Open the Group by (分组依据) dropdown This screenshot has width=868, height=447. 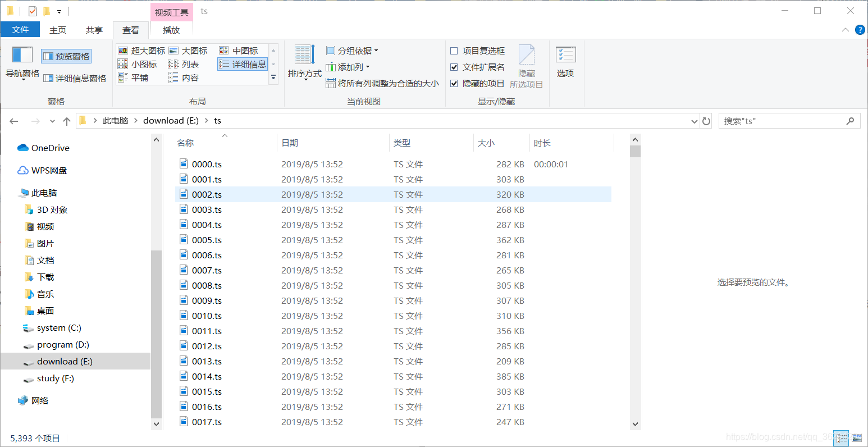pyautogui.click(x=352, y=51)
